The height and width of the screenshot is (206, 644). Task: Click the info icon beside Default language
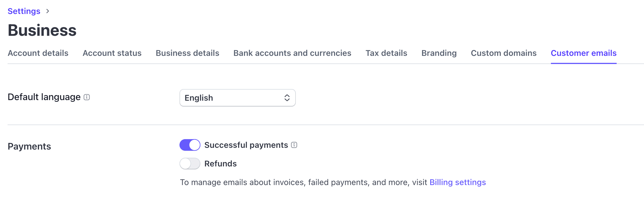pyautogui.click(x=87, y=97)
